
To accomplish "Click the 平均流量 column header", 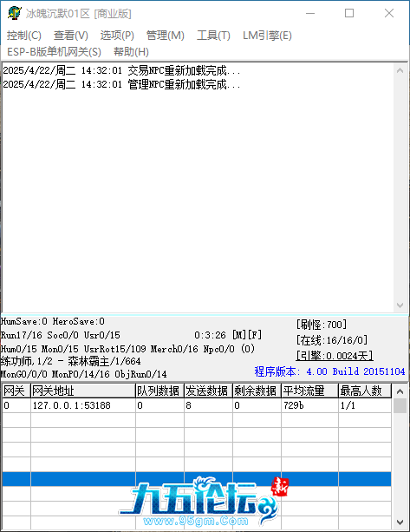I will tap(309, 391).
